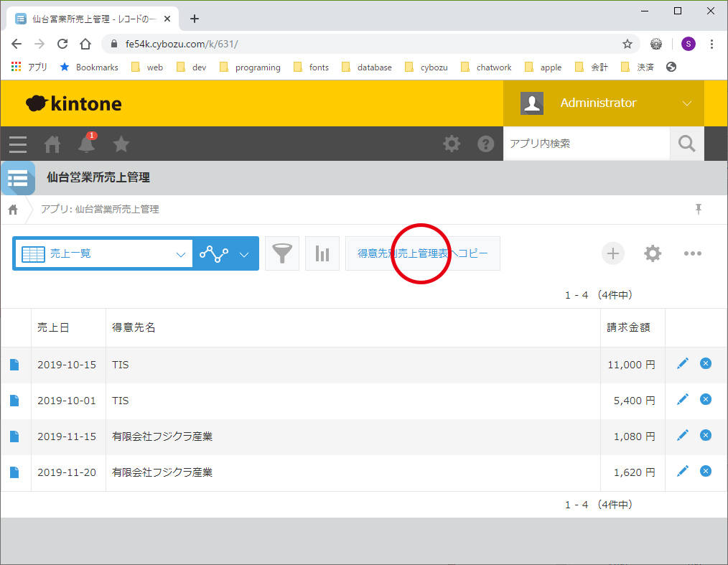728x565 pixels.
Task: Expand the Administrator user menu
Action: pos(604,103)
